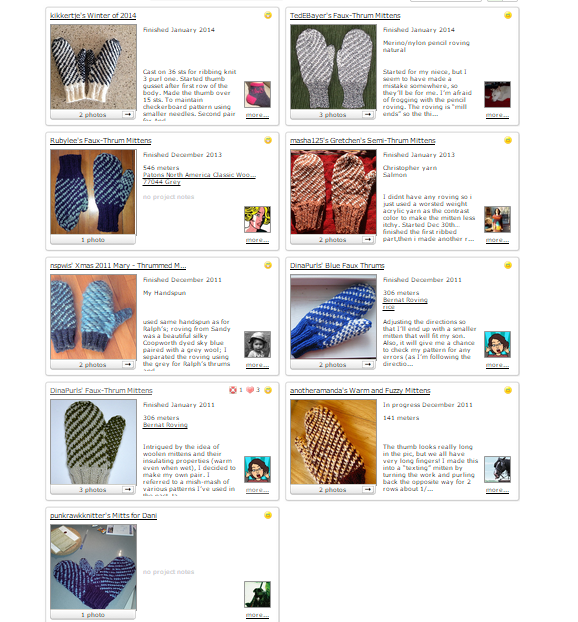The image size is (578, 622).
Task: Open Patons North America Classic Wool yarn link
Action: pyautogui.click(x=199, y=175)
